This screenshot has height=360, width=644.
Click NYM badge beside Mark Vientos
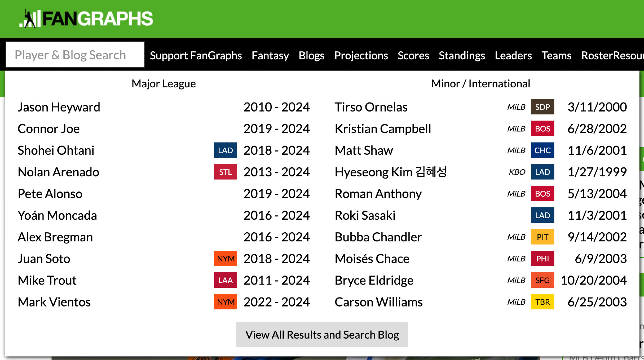click(x=225, y=302)
